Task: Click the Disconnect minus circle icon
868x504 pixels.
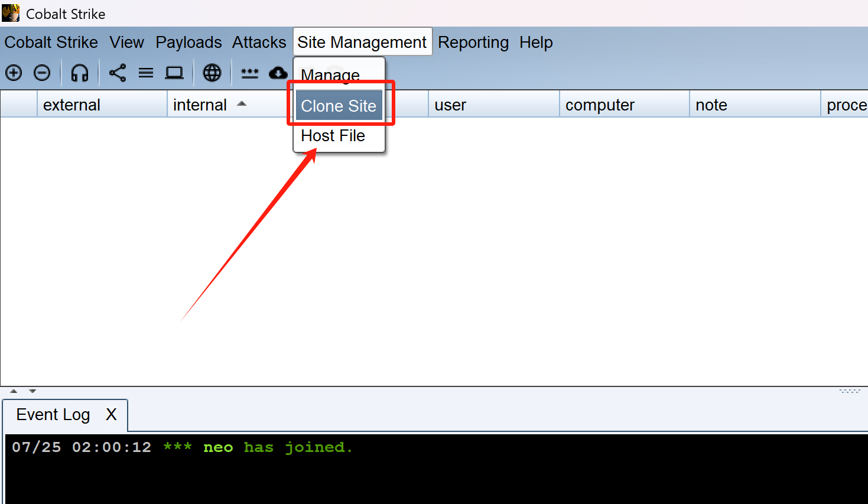Action: (x=42, y=73)
